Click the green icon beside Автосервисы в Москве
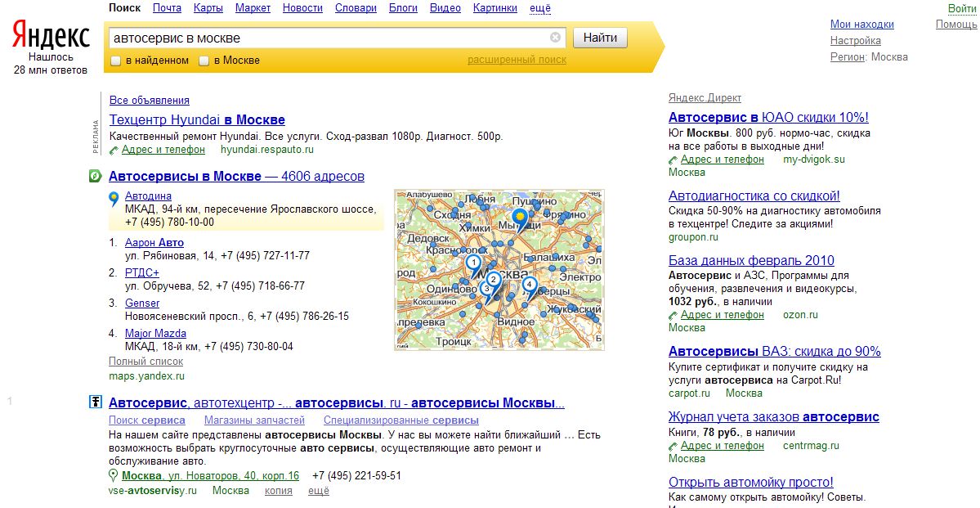Viewport: 980px width, 508px height. click(95, 177)
